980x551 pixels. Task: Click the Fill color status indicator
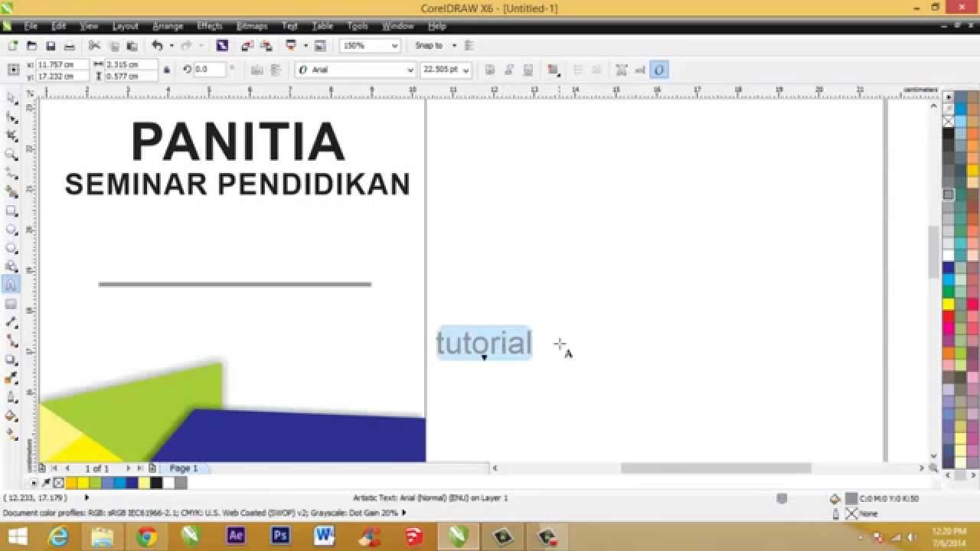tap(851, 498)
